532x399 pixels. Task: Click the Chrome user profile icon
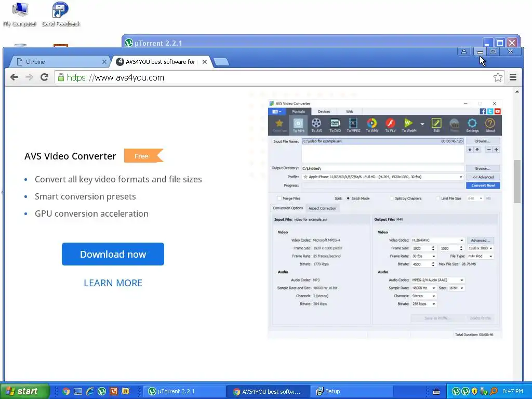pos(464,51)
